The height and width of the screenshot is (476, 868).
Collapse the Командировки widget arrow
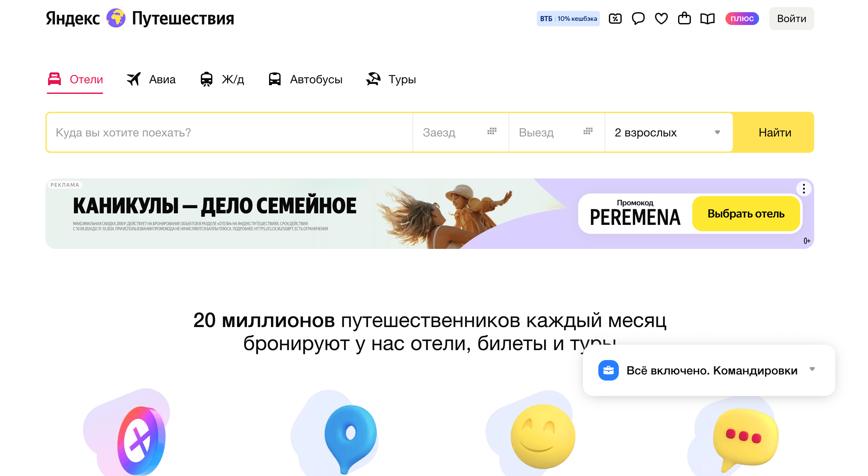point(812,369)
